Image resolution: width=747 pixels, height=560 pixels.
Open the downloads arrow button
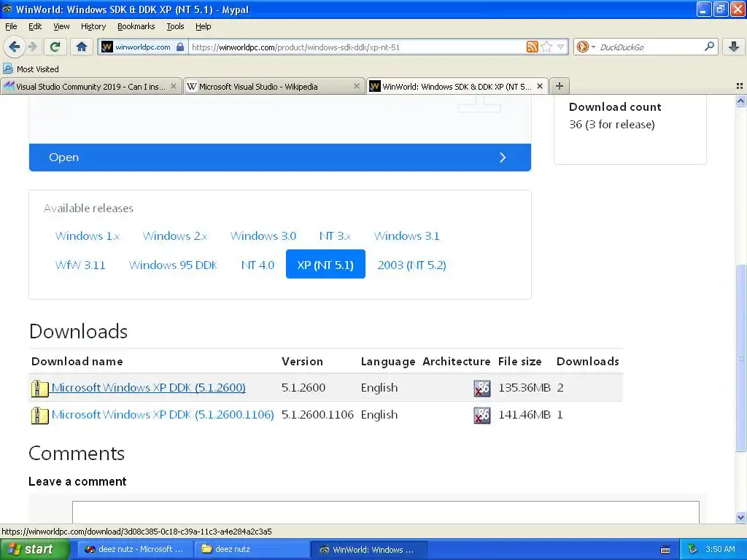(x=734, y=47)
